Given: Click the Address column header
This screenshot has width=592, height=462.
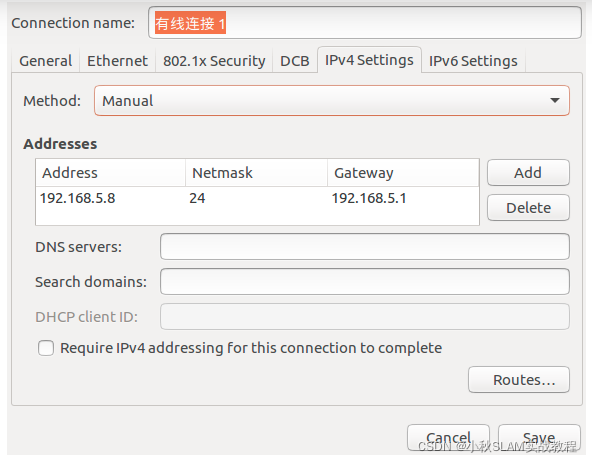Looking at the screenshot, I should (110, 173).
